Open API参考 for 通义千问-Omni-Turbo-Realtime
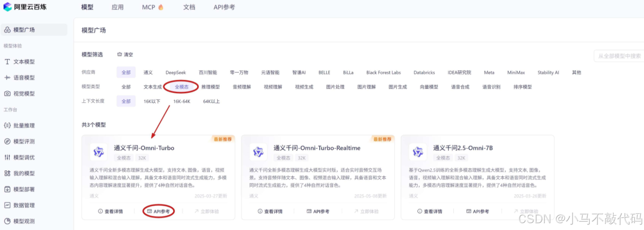 click(318, 212)
